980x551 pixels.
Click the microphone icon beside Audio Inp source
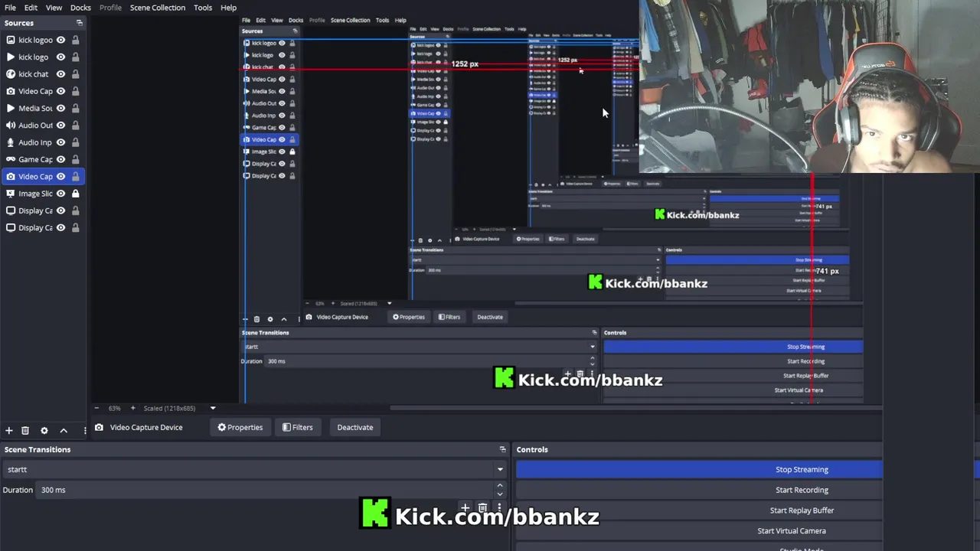coord(11,142)
